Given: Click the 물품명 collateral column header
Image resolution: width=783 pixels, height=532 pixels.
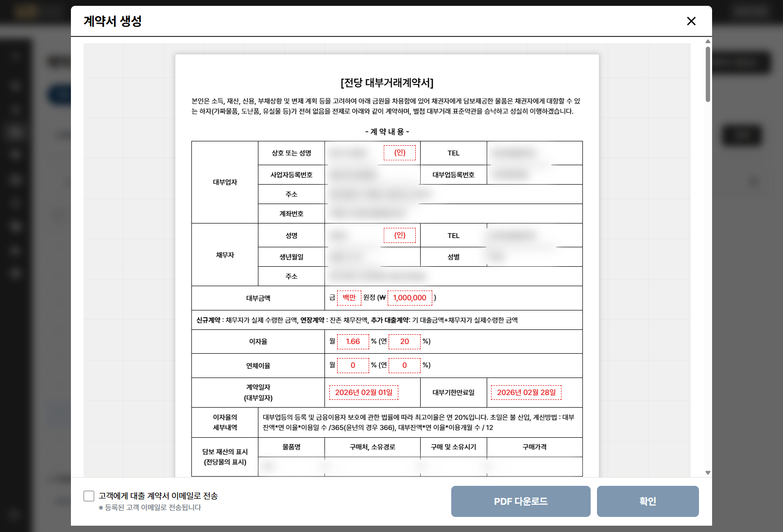Looking at the screenshot, I should pyautogui.click(x=291, y=447).
